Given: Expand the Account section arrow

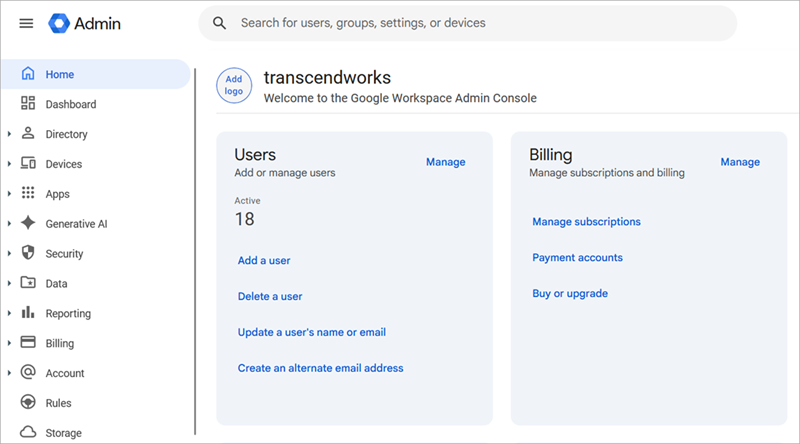Looking at the screenshot, I should pos(9,373).
